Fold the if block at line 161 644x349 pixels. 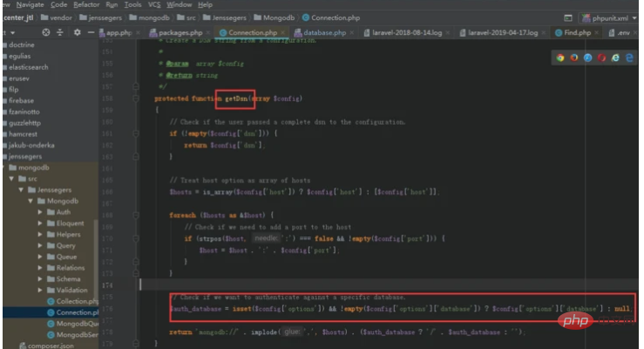[x=136, y=133]
